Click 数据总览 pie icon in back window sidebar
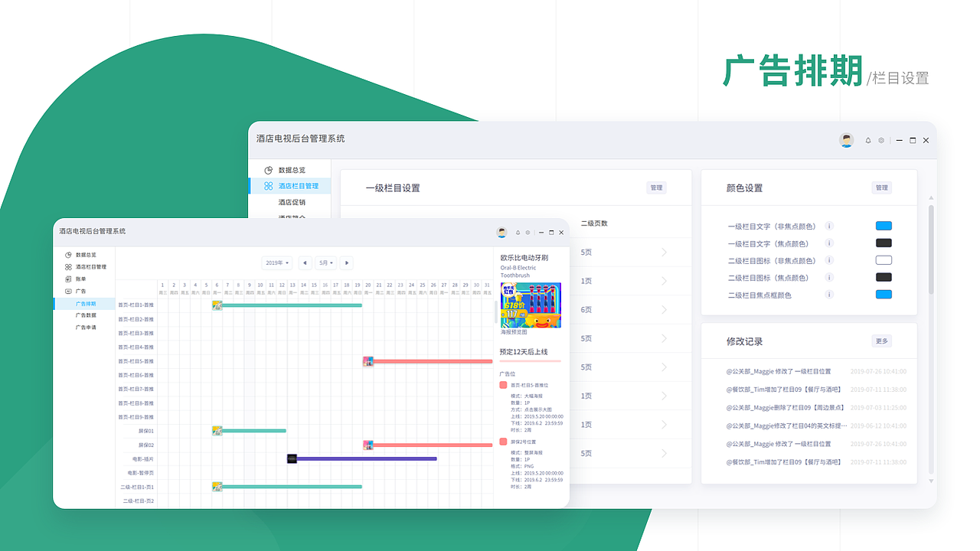The height and width of the screenshot is (551, 980). point(269,170)
